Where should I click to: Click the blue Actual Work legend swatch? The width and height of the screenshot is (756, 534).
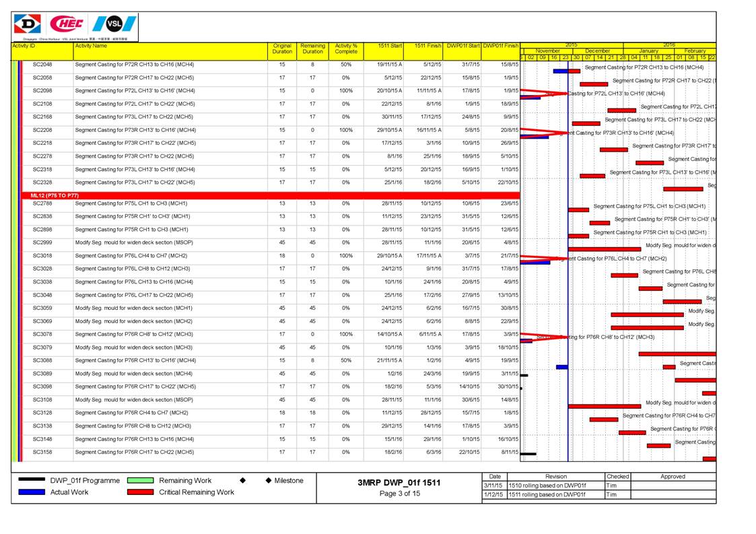[32, 492]
